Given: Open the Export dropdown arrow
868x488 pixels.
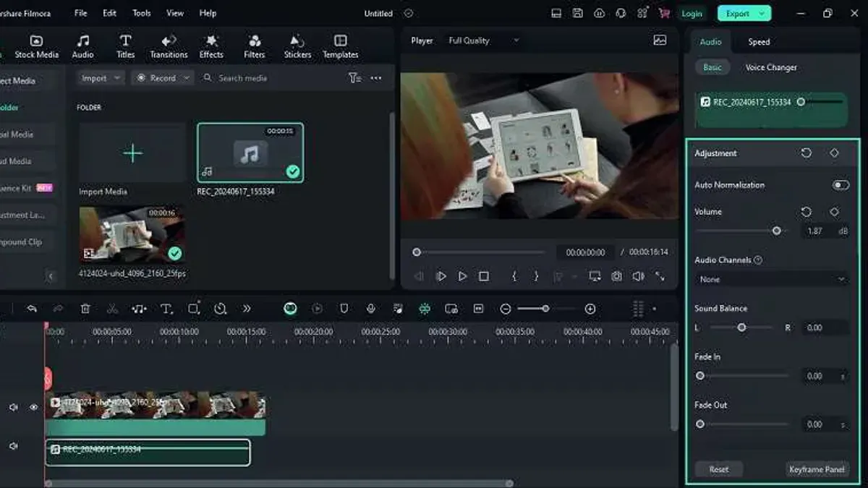Looking at the screenshot, I should pos(762,13).
